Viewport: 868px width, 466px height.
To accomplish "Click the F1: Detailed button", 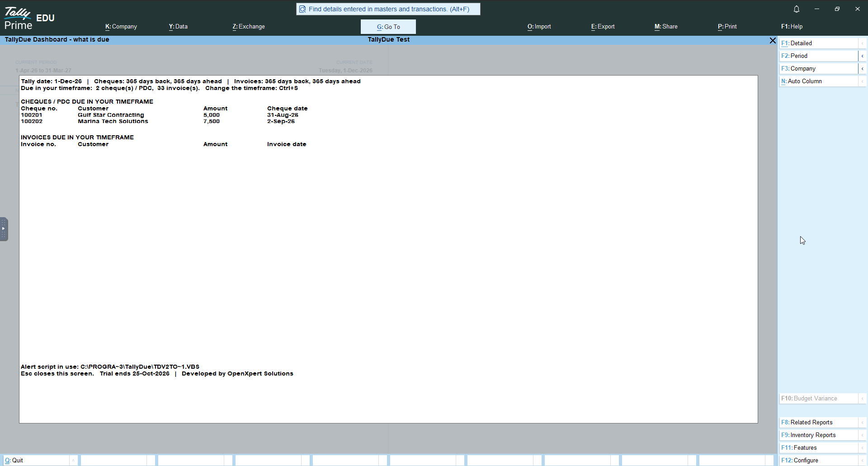I will pyautogui.click(x=819, y=43).
